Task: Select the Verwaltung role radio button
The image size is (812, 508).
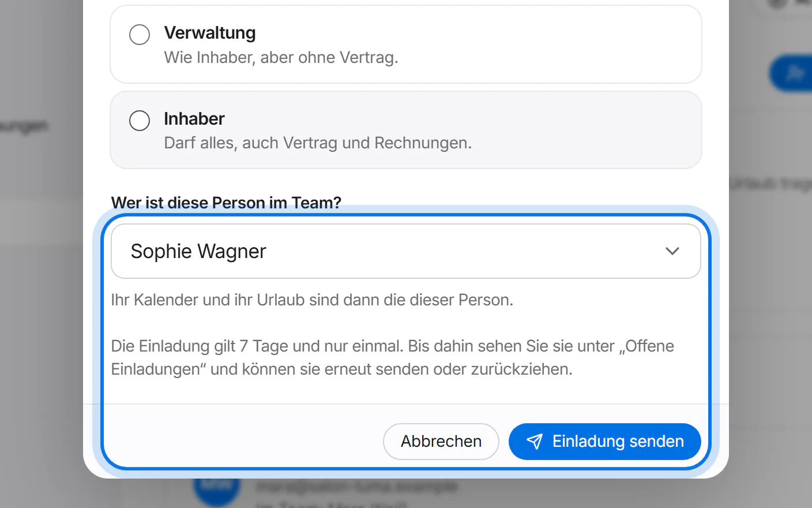Action: (140, 35)
